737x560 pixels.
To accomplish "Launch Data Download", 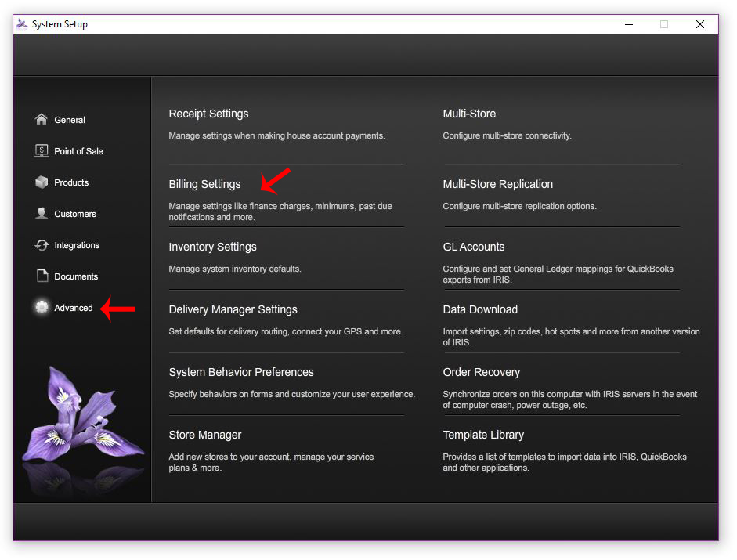I will [480, 309].
